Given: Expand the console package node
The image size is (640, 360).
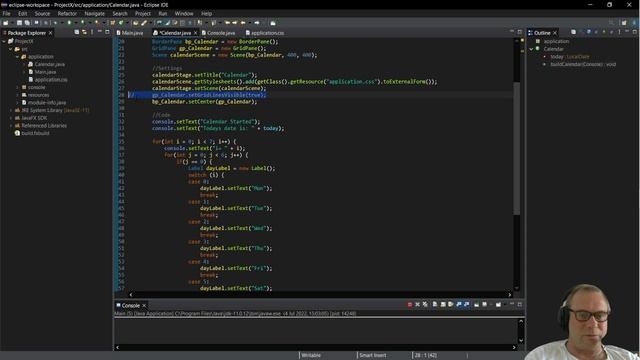Looking at the screenshot, I should pos(18,87).
